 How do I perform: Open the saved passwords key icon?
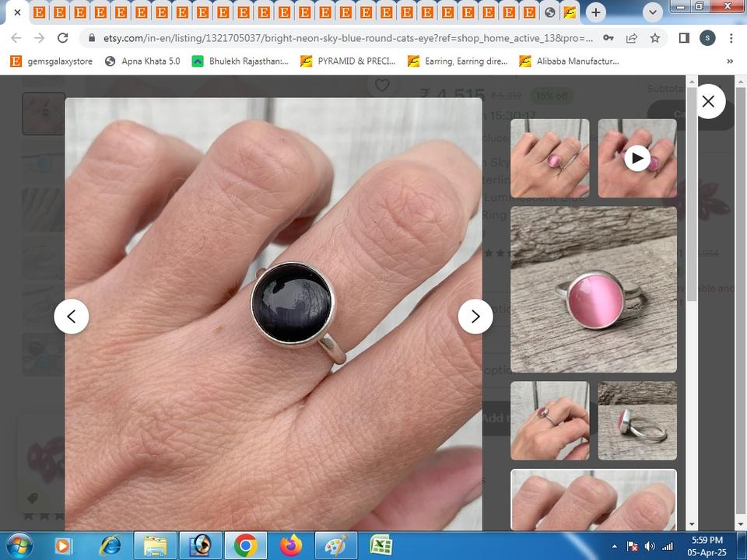pyautogui.click(x=608, y=38)
